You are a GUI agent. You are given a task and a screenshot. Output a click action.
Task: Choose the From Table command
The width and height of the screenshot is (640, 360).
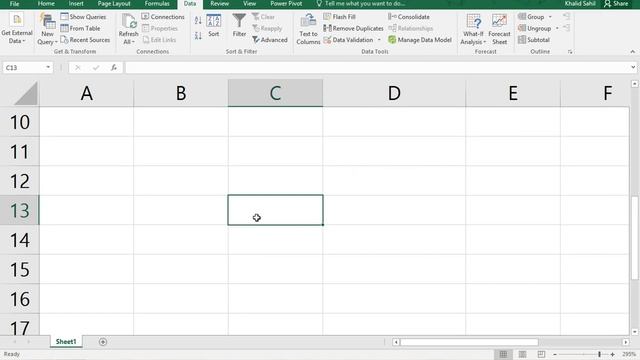pyautogui.click(x=80, y=28)
